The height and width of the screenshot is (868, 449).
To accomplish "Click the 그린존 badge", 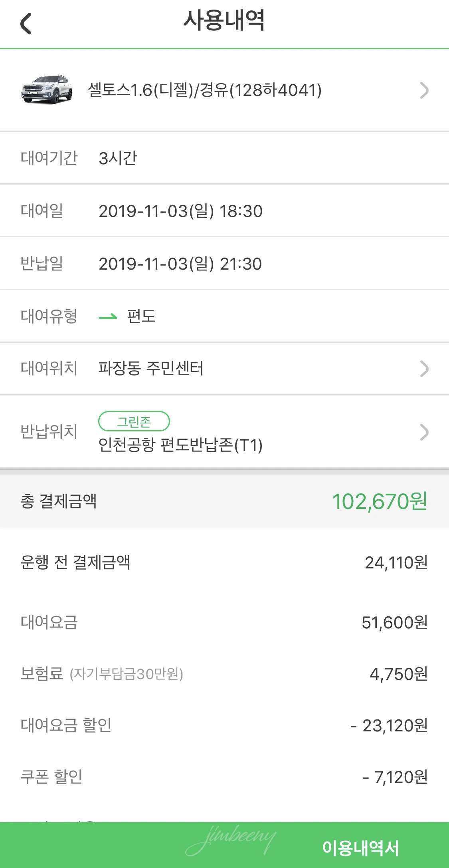I will [x=134, y=421].
